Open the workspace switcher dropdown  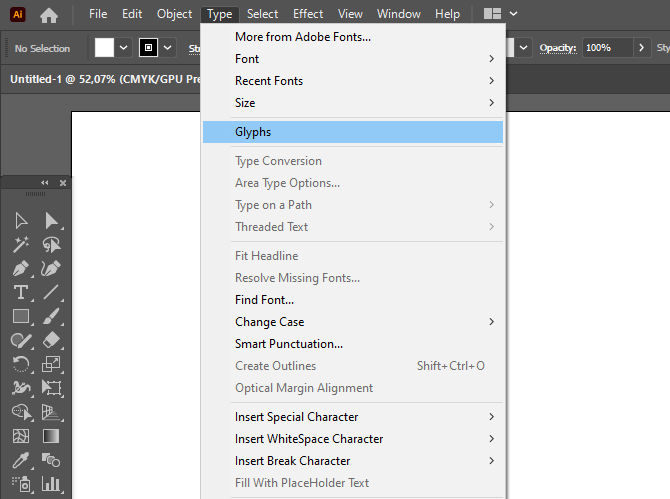(x=513, y=14)
